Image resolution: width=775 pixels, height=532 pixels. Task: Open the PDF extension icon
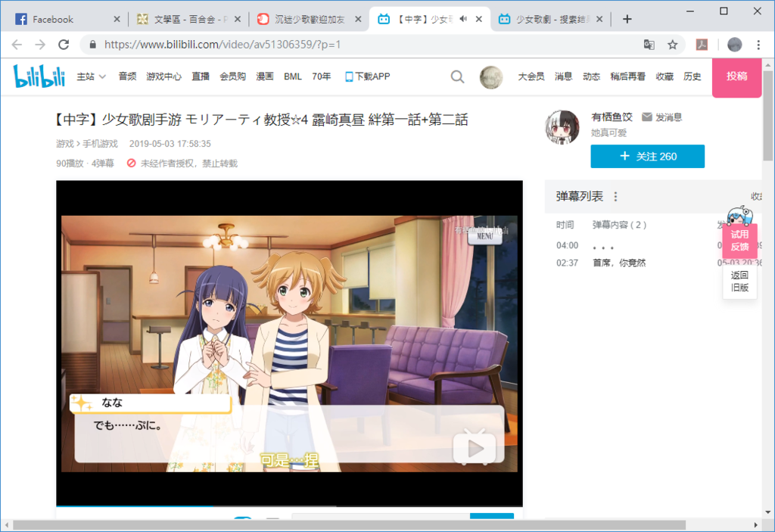702,45
